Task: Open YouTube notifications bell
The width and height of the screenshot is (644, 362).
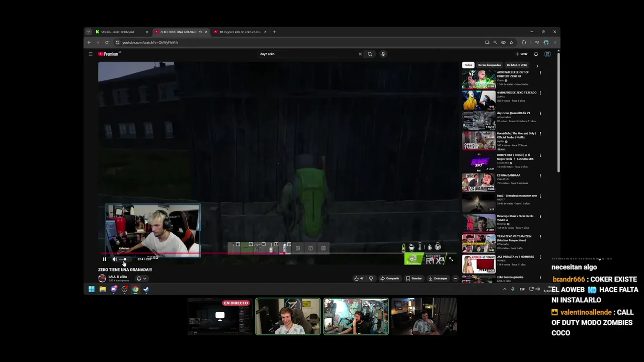Action: tap(536, 54)
